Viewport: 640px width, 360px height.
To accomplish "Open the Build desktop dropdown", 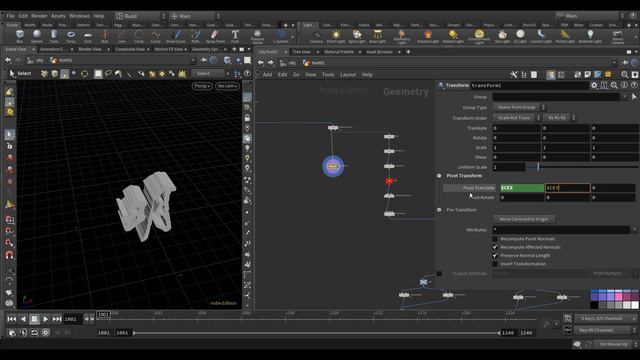I will click(x=141, y=16).
